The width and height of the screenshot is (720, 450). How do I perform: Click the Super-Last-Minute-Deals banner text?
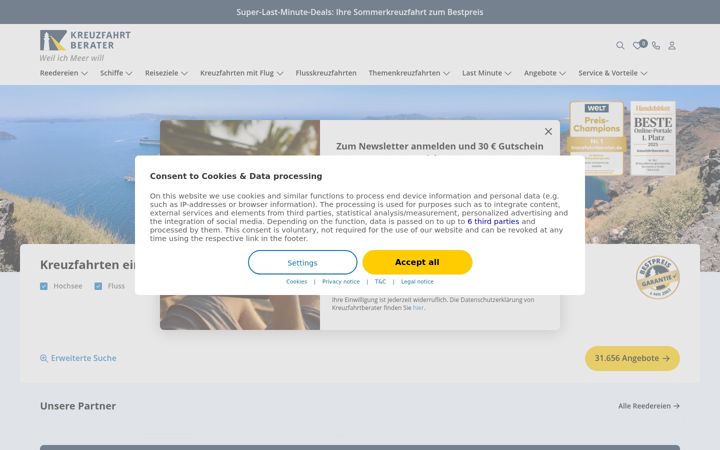360,12
